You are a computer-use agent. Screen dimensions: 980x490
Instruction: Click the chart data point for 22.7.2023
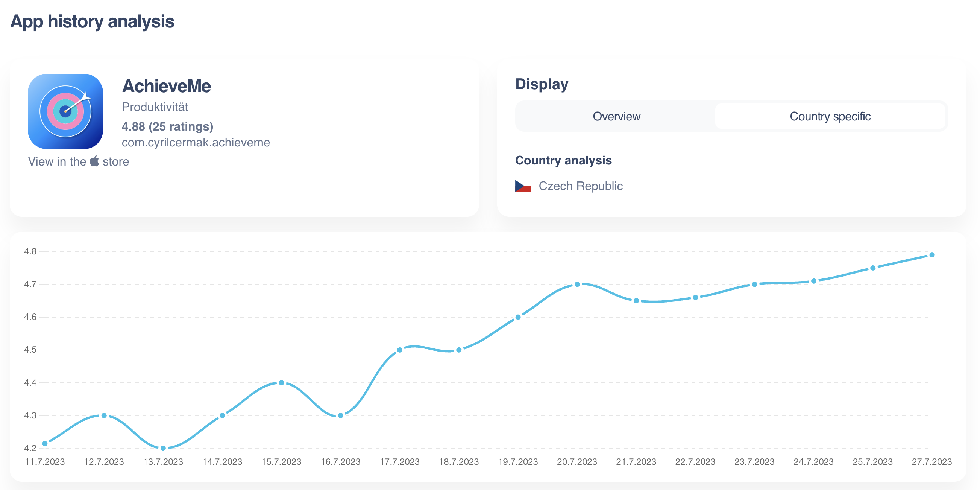click(x=695, y=297)
